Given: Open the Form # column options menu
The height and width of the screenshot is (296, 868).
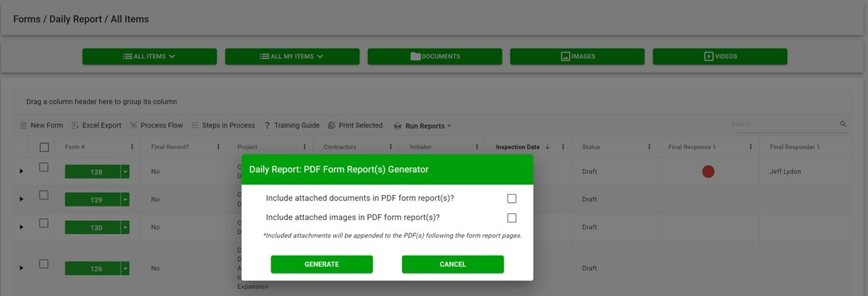Looking at the screenshot, I should pyautogui.click(x=132, y=147).
